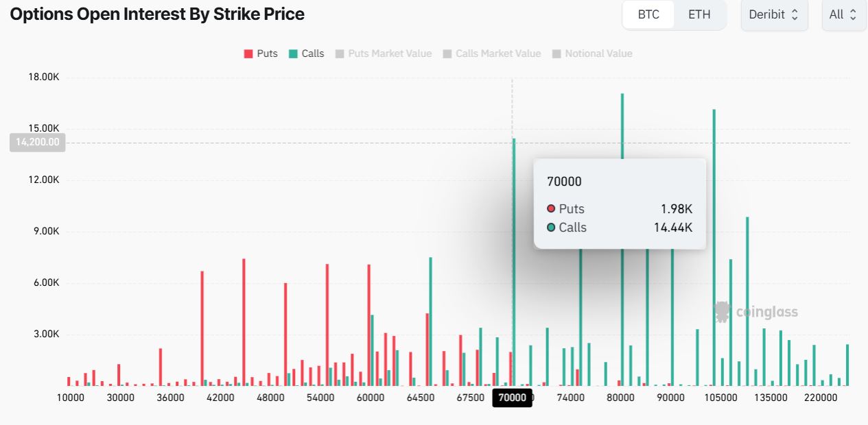
Task: Open the All expiry dropdown
Action: pyautogui.click(x=843, y=14)
